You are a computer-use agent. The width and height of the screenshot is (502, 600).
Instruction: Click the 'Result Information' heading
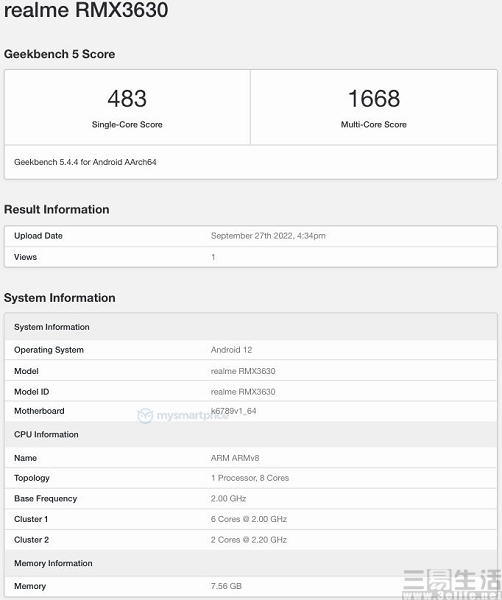pos(57,209)
